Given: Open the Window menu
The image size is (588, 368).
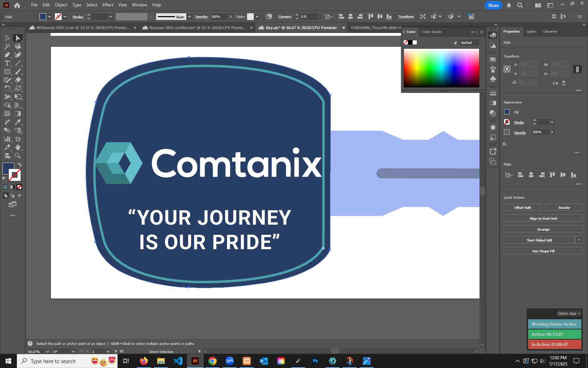Looking at the screenshot, I should point(139,5).
